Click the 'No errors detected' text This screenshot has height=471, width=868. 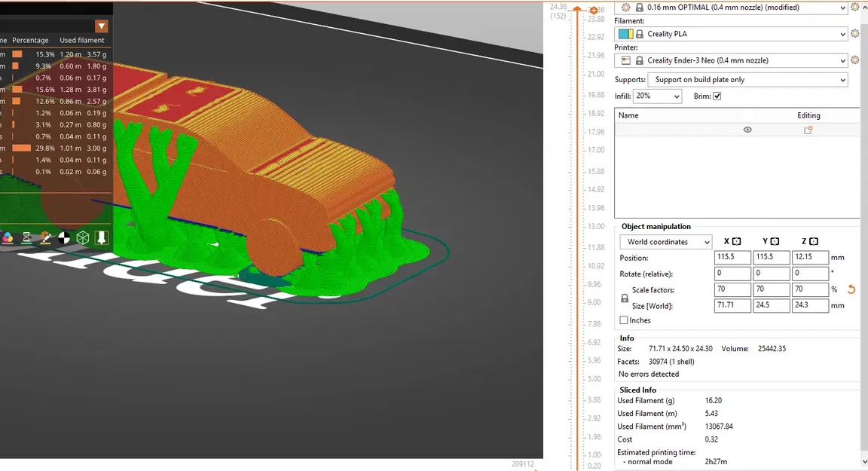click(x=648, y=374)
